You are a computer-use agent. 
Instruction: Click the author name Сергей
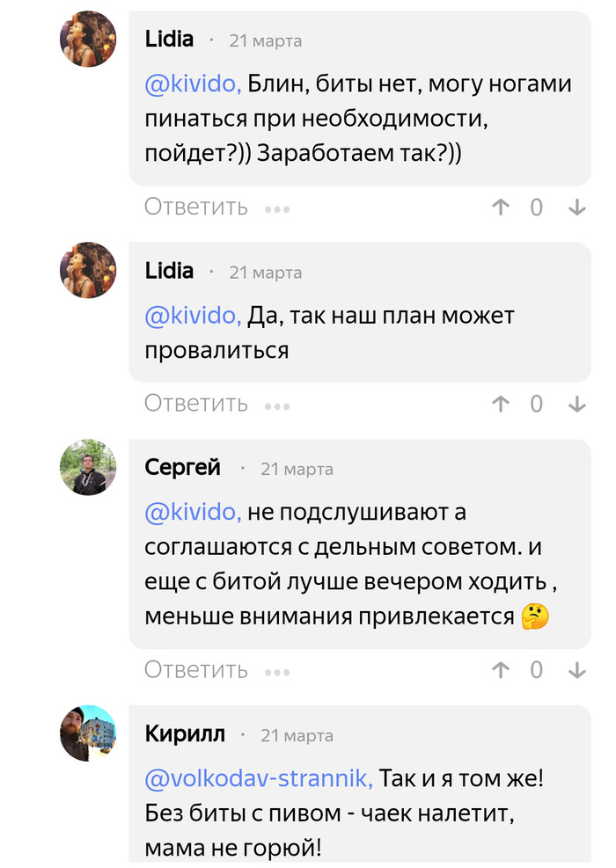tap(182, 468)
